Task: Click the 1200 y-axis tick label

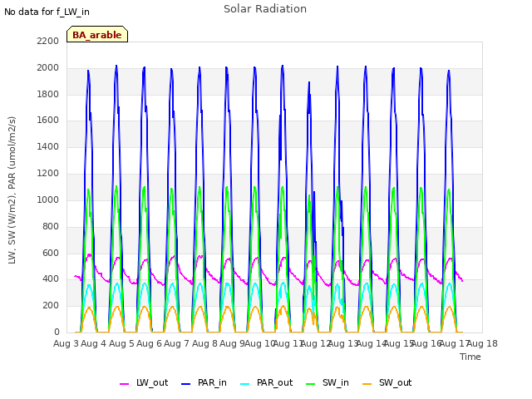Action: click(48, 174)
